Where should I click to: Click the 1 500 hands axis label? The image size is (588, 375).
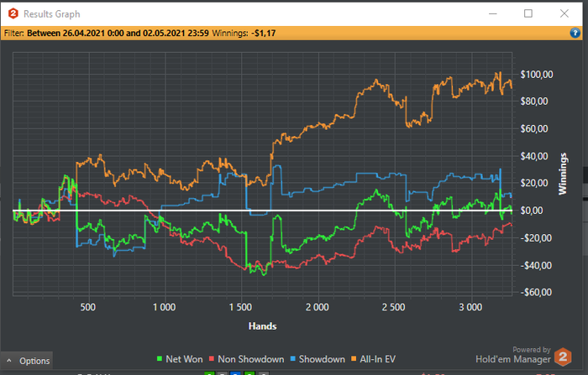click(x=240, y=307)
